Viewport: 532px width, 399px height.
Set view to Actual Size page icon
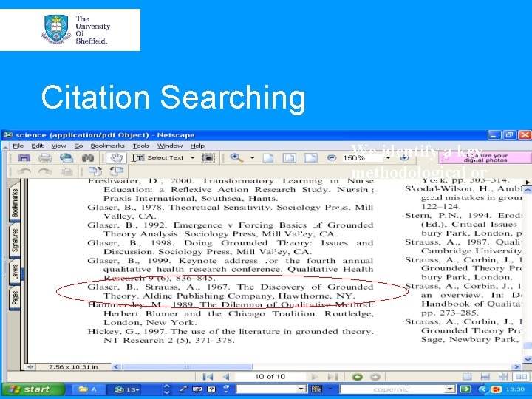pyautogui.click(x=268, y=158)
